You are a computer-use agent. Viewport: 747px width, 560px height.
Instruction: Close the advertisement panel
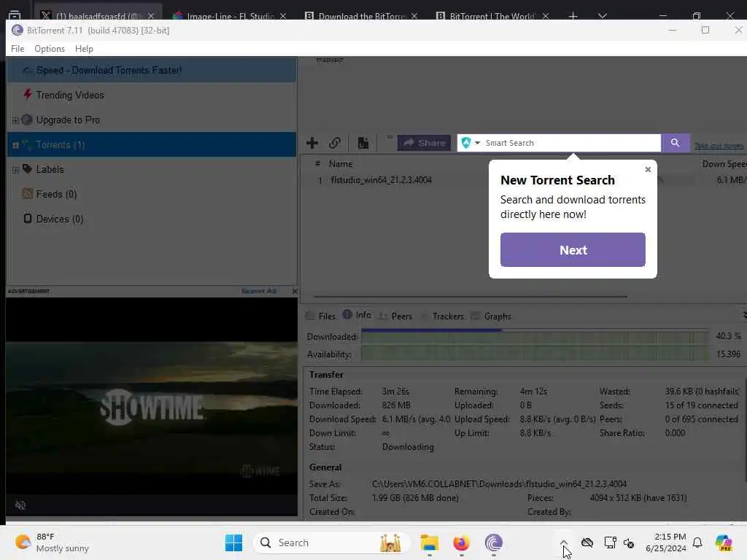tap(295, 291)
